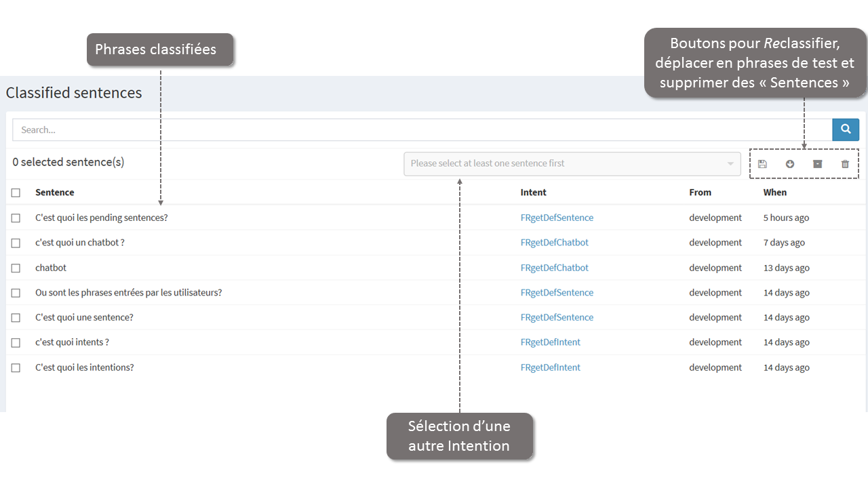The height and width of the screenshot is (488, 868).
Task: Open FRgetDefIntent link for 'c'est quoi intents ?'
Action: (551, 342)
